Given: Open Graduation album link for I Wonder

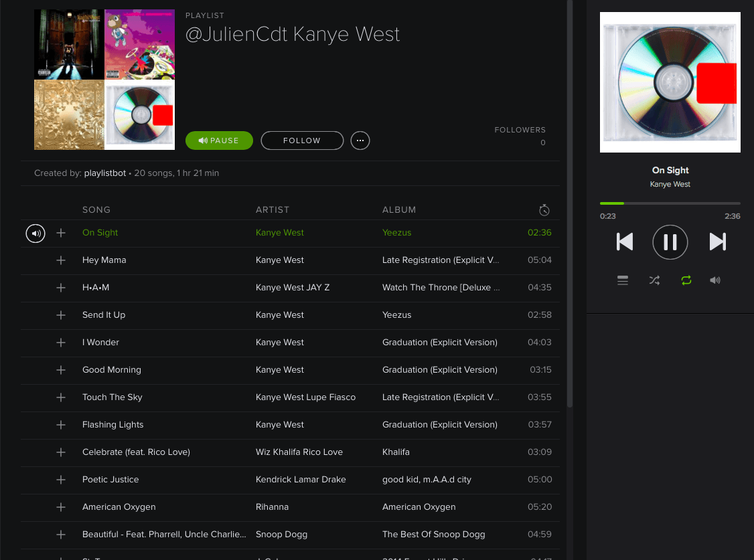Looking at the screenshot, I should click(x=439, y=343).
